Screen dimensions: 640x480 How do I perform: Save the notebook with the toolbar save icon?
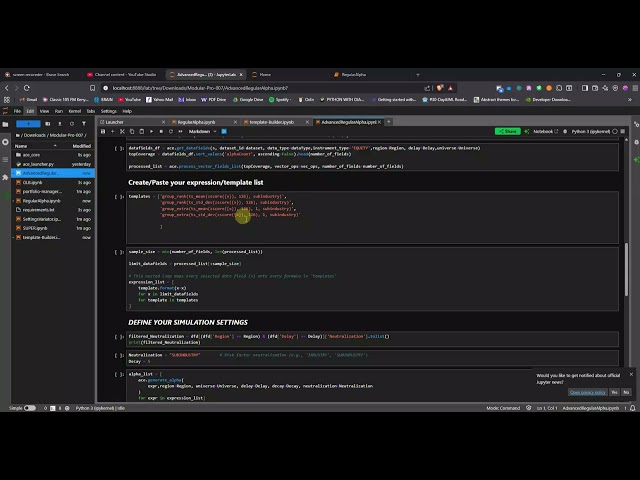[103, 131]
